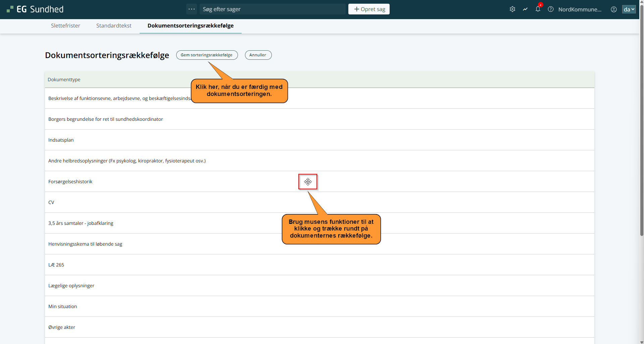Click the Opret sag button
This screenshot has width=644, height=344.
[369, 9]
